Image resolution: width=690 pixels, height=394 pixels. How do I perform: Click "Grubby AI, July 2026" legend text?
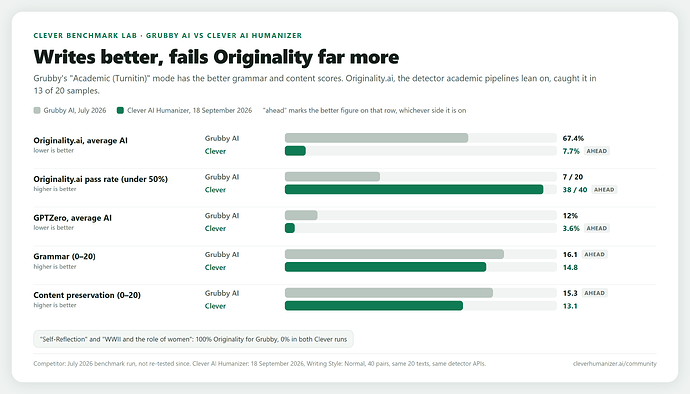pyautogui.click(x=75, y=110)
